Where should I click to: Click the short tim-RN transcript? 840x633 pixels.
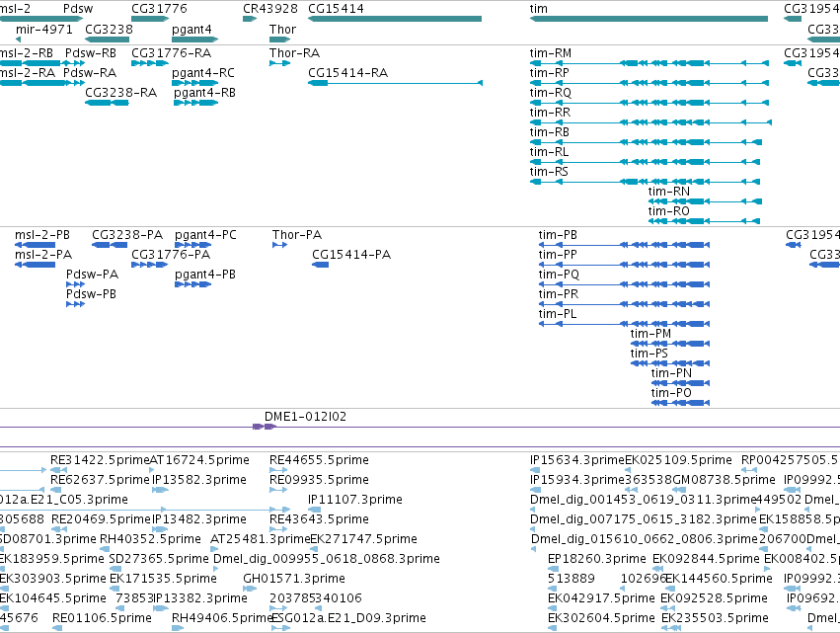705,202
